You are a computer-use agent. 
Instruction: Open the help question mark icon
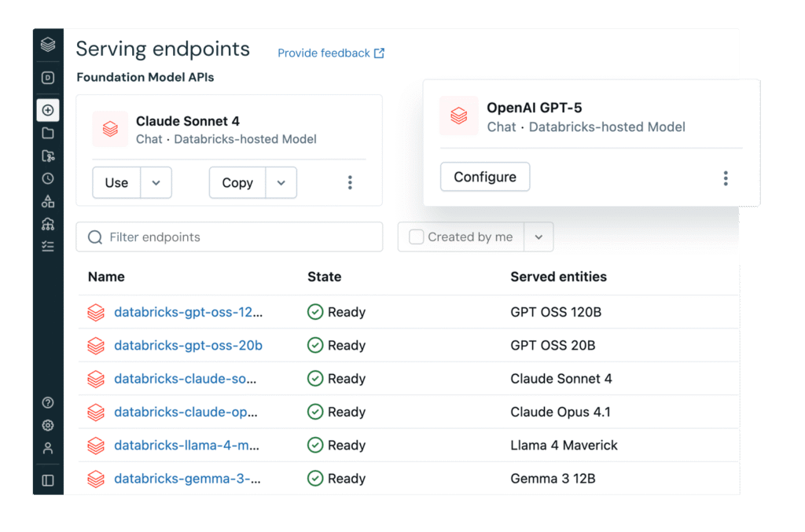tap(48, 403)
